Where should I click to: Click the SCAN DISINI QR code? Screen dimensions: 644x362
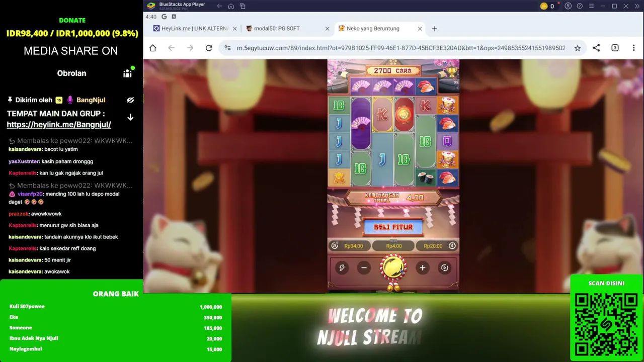click(x=606, y=325)
